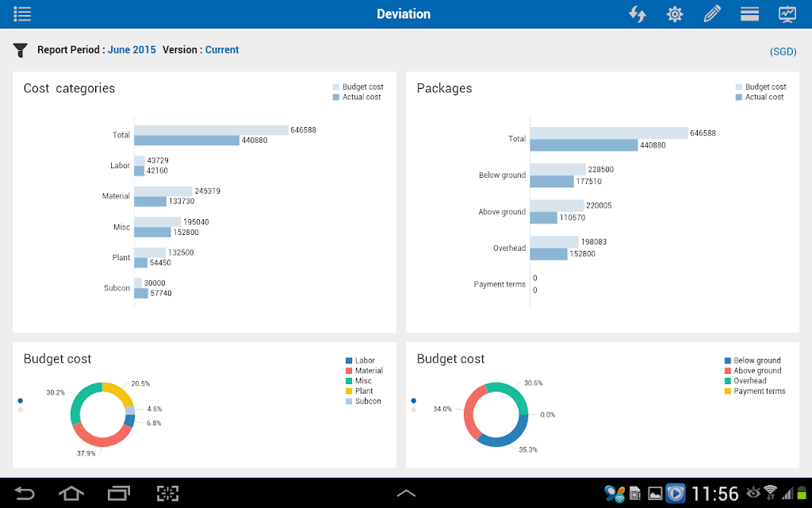Select first page dot in right Budget cost chart

[x=413, y=401]
